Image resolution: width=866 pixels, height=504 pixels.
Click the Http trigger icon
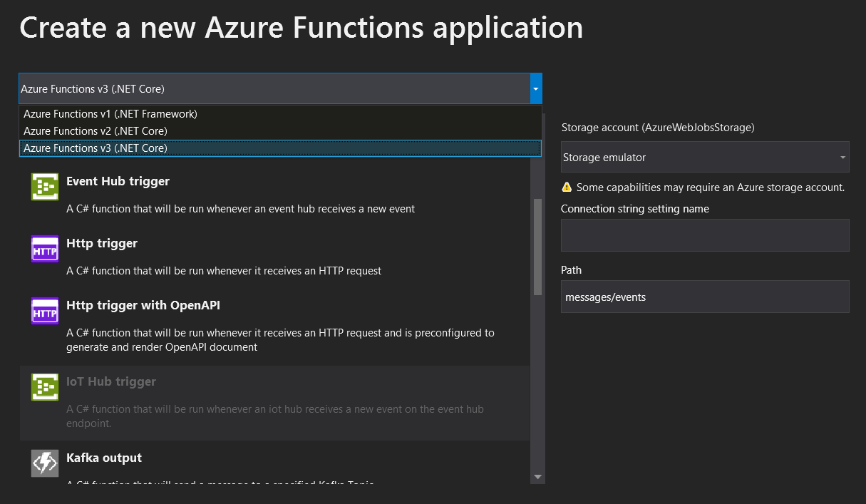point(45,249)
